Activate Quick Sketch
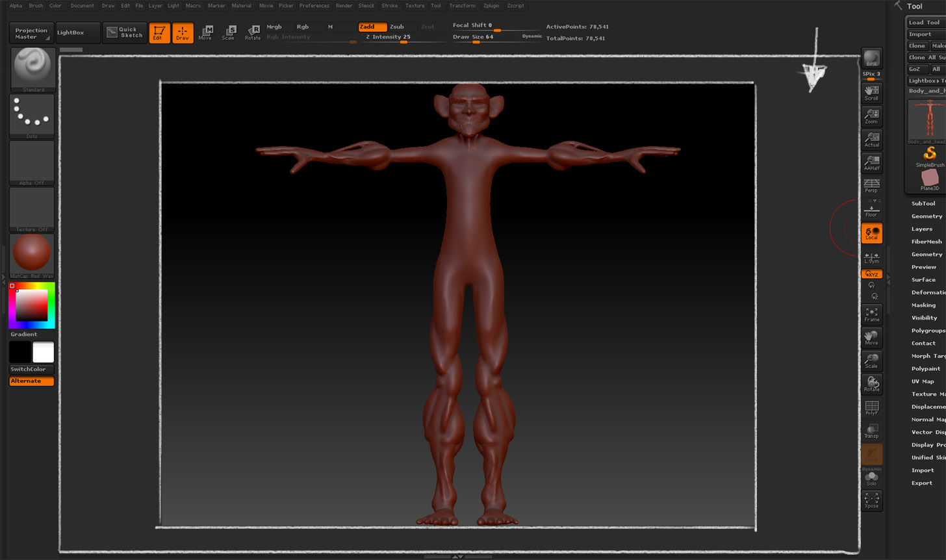 pos(125,32)
